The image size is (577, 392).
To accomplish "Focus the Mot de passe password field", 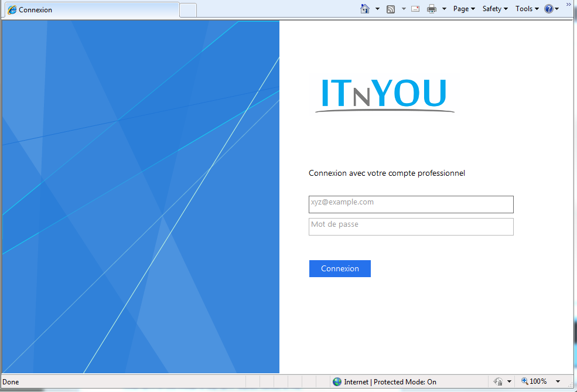I will pos(411,227).
